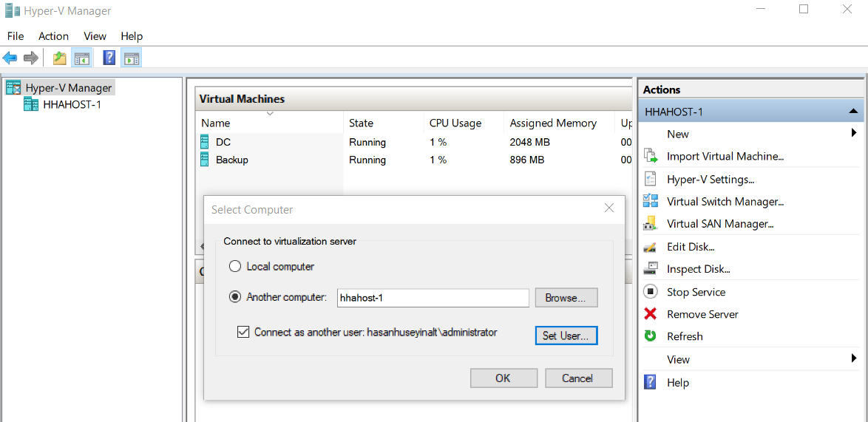Open Virtual Switch Manager... action
This screenshot has width=868, height=422.
point(725,201)
